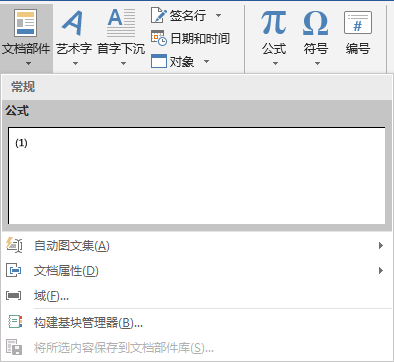Image resolution: width=394 pixels, height=362 pixels.
Task: Open the 艺术字 WordArt icon
Action: coord(73,23)
